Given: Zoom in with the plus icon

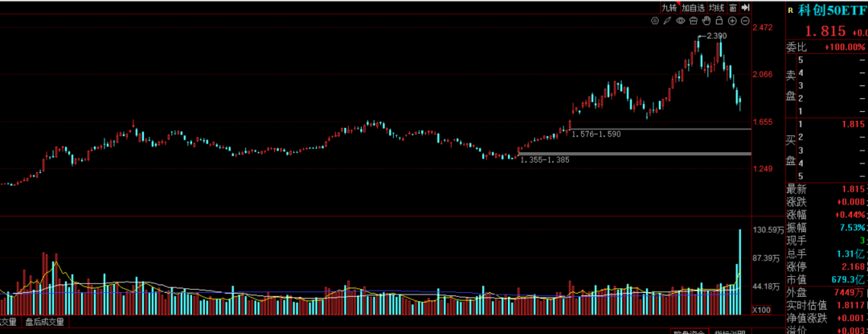Looking at the screenshot, I should point(732,21).
